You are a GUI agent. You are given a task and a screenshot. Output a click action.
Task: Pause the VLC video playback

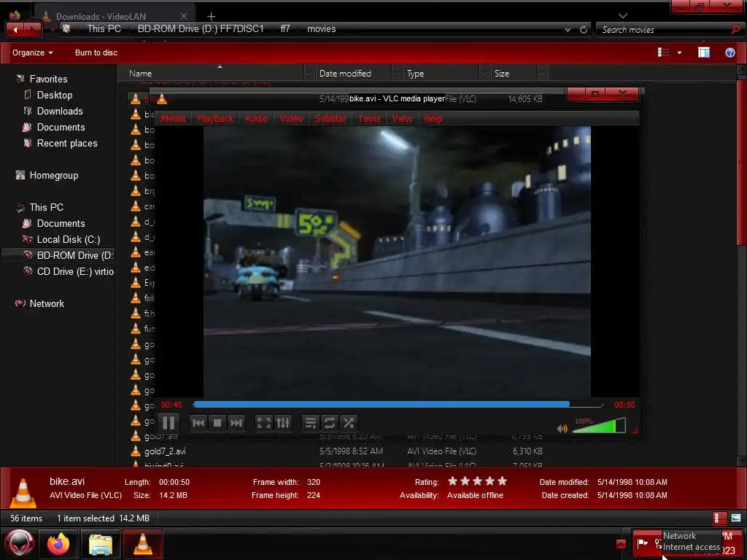pyautogui.click(x=169, y=423)
